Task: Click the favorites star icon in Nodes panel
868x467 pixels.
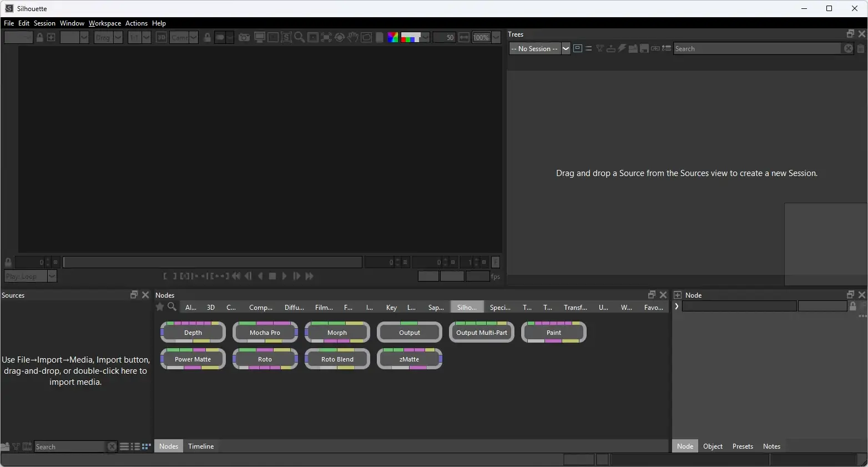Action: [x=160, y=307]
